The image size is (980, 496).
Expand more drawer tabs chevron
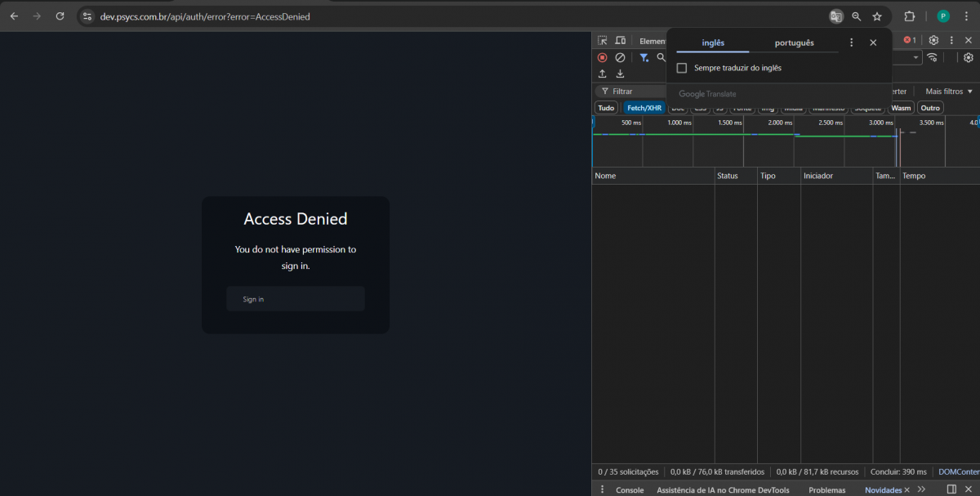(921, 489)
